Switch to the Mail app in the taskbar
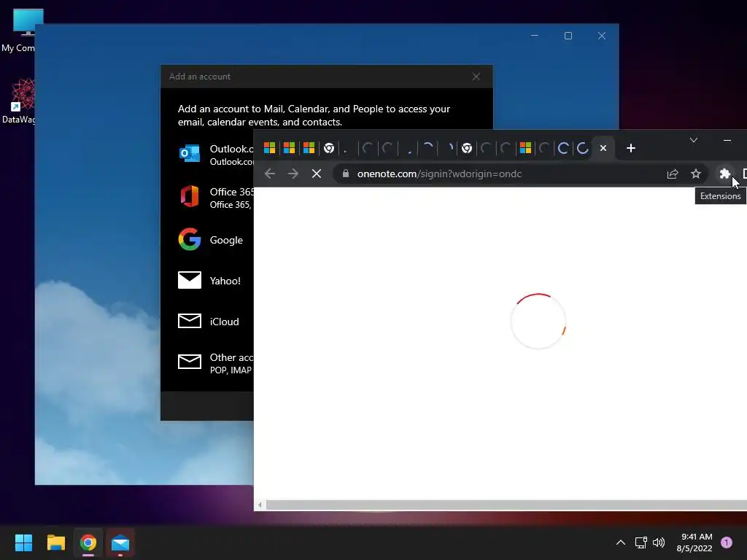747x560 pixels. coord(120,542)
